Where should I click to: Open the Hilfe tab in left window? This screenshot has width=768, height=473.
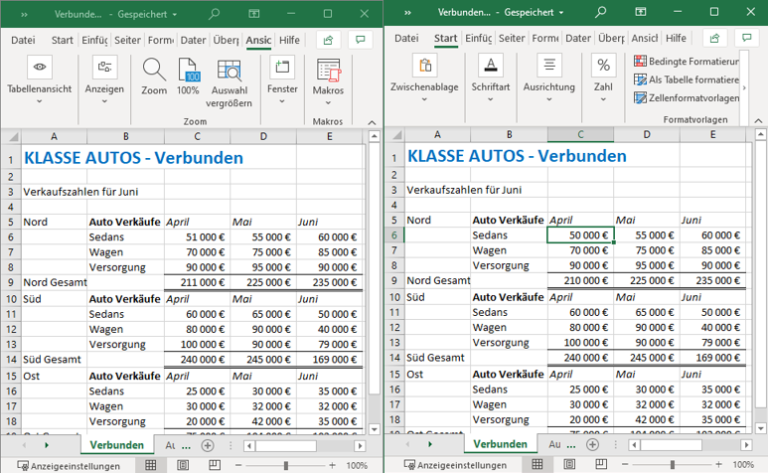click(x=289, y=40)
